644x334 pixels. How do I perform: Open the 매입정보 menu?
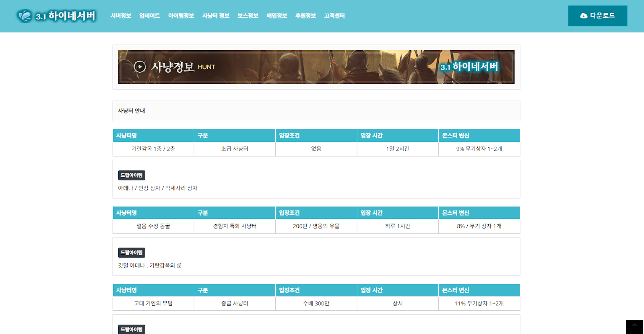pos(277,16)
